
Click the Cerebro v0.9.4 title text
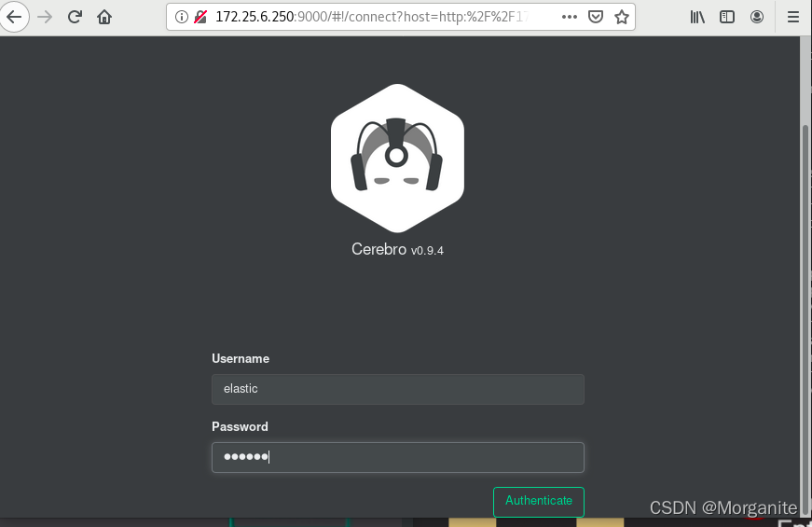pyautogui.click(x=397, y=249)
